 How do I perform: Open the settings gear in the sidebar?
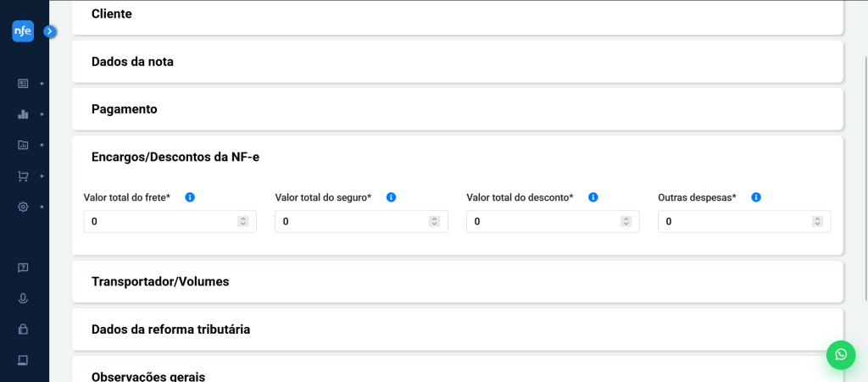pos(23,208)
